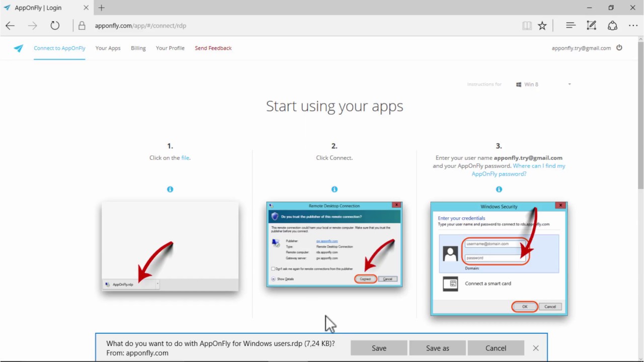Open the More actions ellipsis menu
Screen dimensions: 644x362
tap(633, 26)
